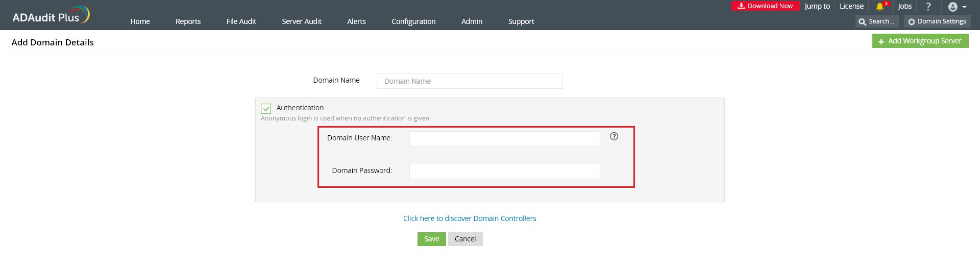The height and width of the screenshot is (270, 980).
Task: Click the help icon beside Domain User Name
Action: click(614, 136)
